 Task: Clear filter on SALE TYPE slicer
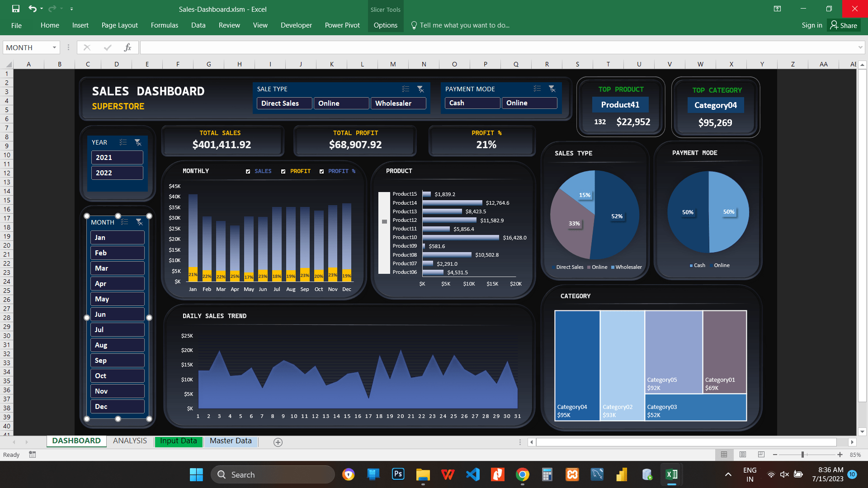[x=420, y=89]
